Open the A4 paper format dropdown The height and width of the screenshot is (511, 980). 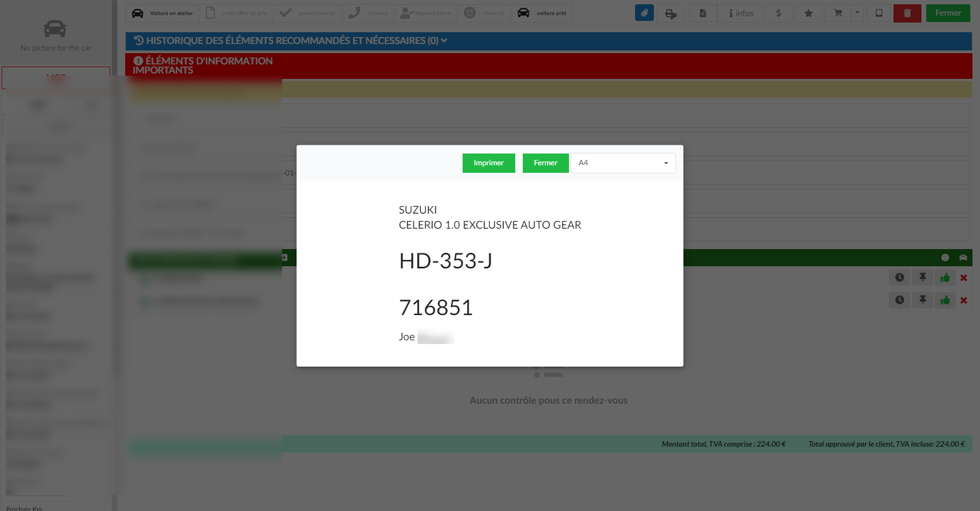tap(623, 163)
